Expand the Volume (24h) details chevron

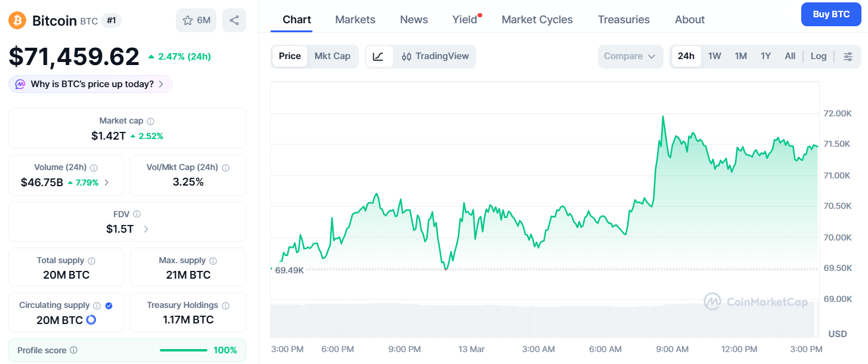coord(107,183)
